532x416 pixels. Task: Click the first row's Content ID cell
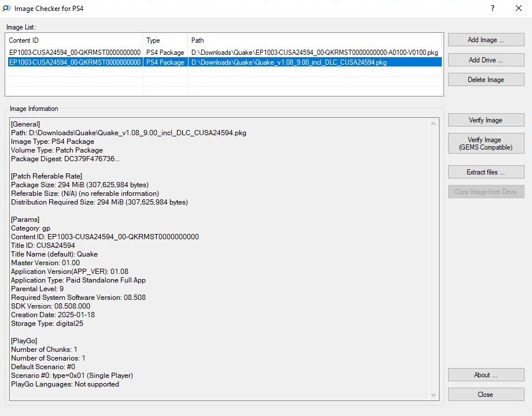(x=75, y=53)
